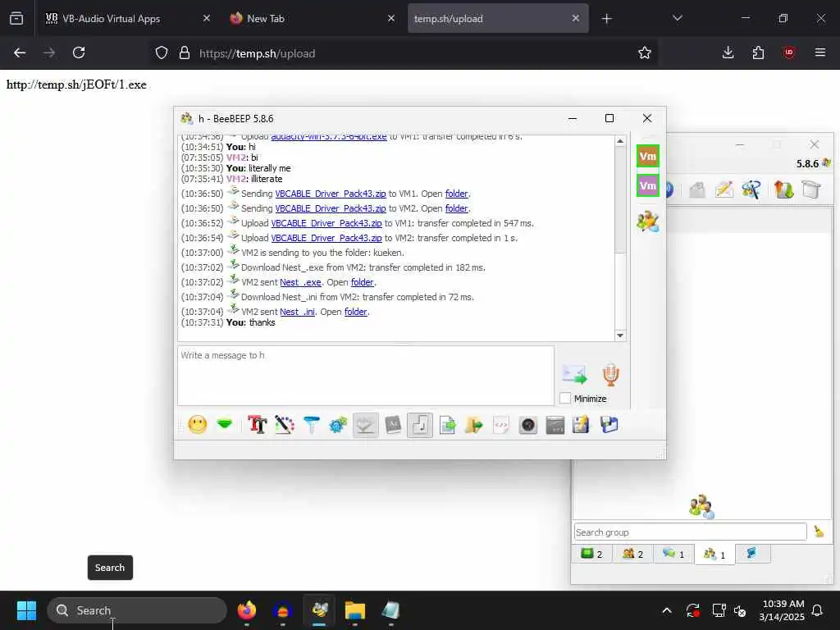Click the send file document icon
This screenshot has height=630, width=840.
[447, 425]
